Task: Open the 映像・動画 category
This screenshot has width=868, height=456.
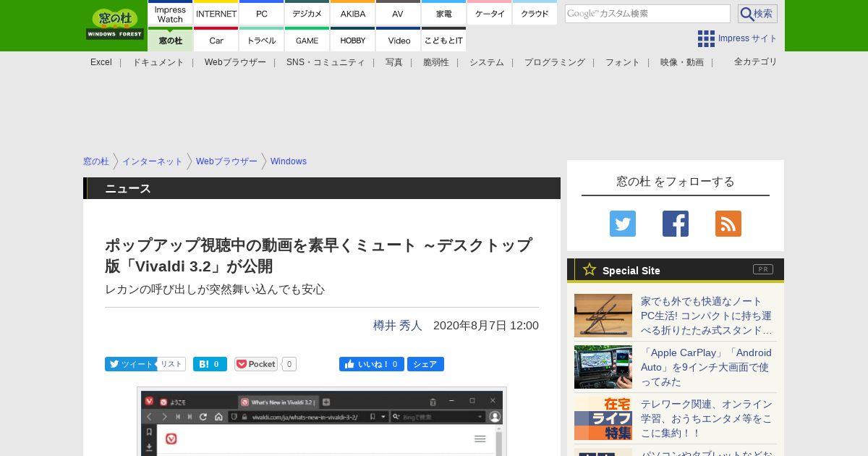Action: [682, 62]
